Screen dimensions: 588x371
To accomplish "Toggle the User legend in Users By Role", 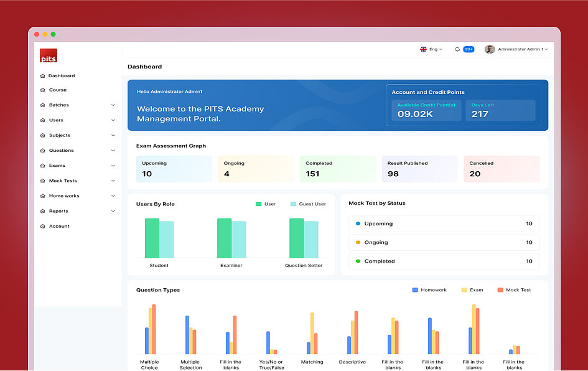I will tap(265, 204).
